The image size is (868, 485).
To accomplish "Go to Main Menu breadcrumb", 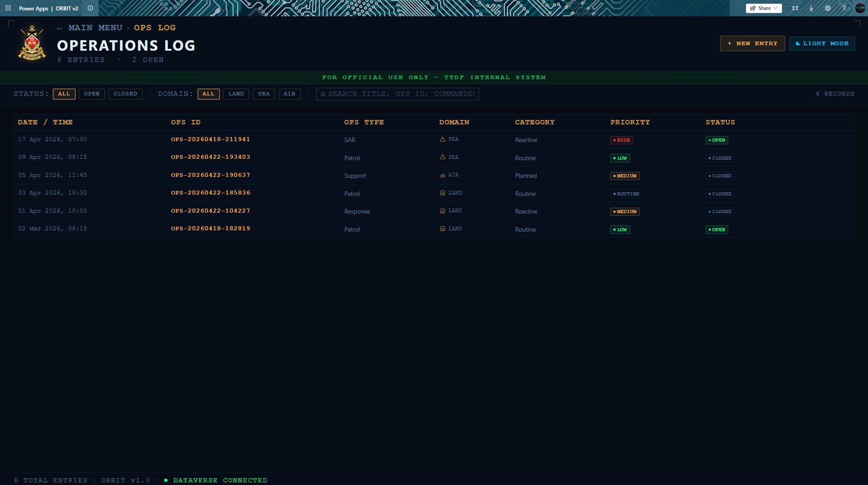I will pyautogui.click(x=95, y=28).
